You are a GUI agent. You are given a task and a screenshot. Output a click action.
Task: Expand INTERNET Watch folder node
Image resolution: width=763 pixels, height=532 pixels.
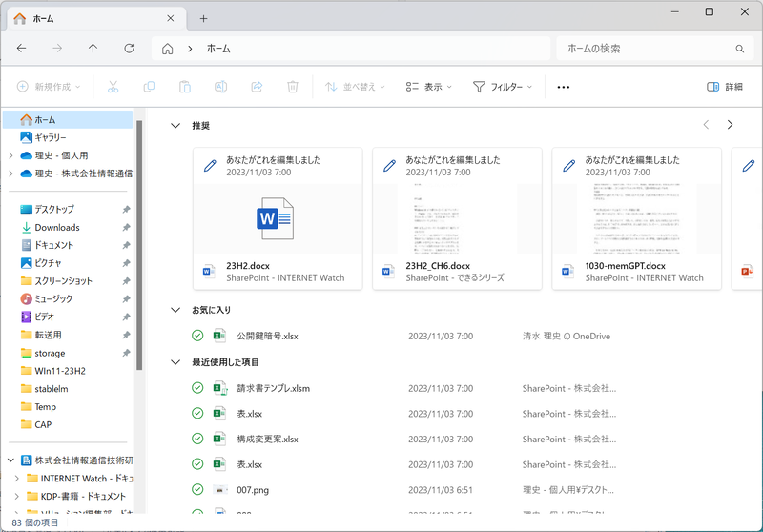(x=17, y=479)
